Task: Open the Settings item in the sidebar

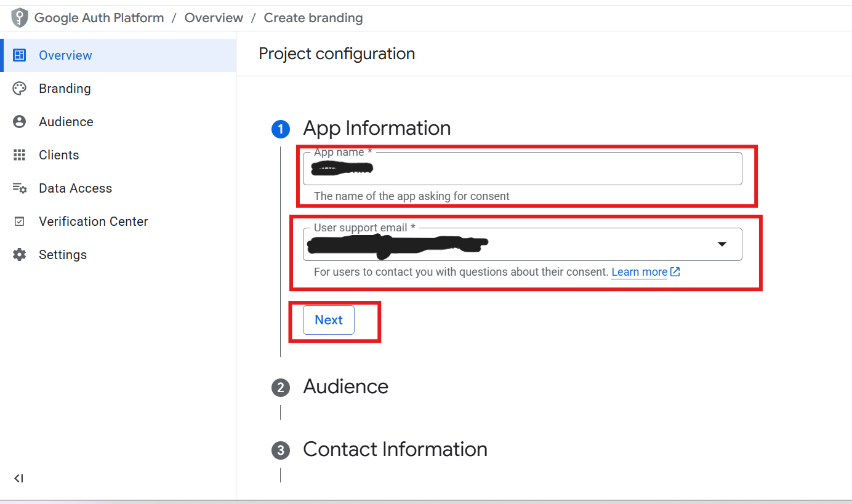Action: click(x=62, y=255)
